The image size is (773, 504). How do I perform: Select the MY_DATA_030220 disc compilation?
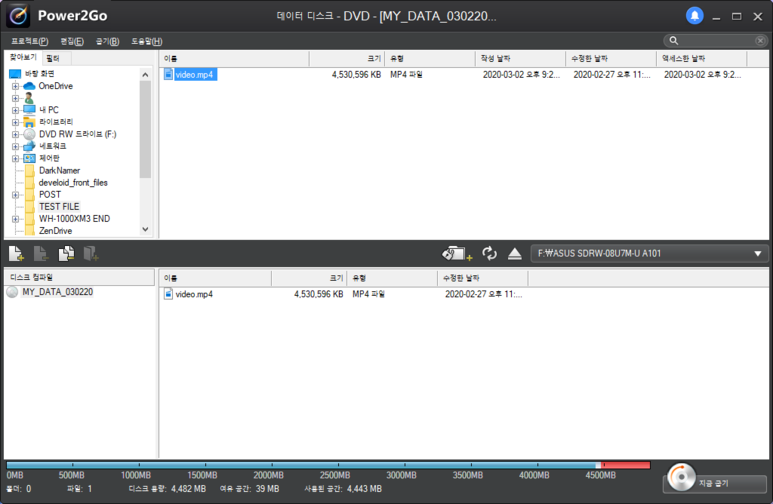(57, 292)
